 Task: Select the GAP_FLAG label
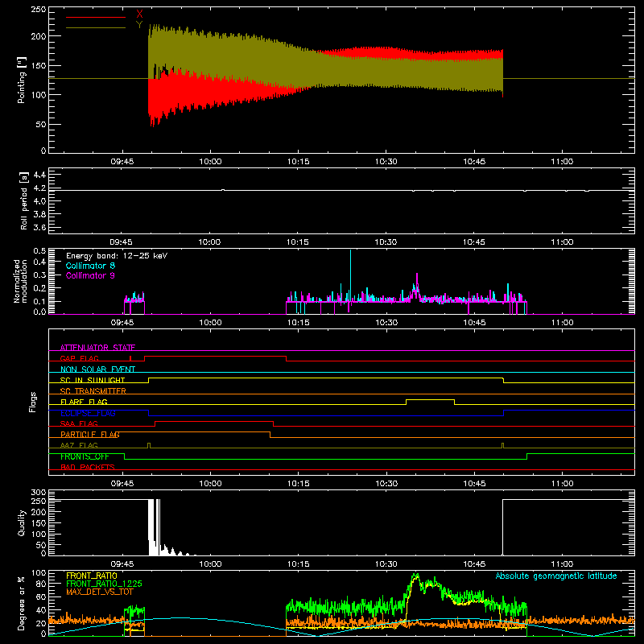pos(79,358)
